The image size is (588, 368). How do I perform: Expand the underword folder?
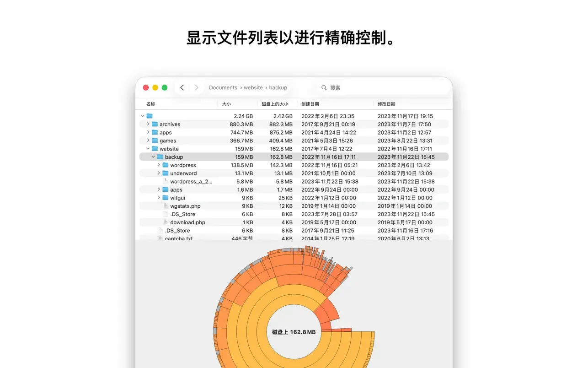tap(159, 173)
